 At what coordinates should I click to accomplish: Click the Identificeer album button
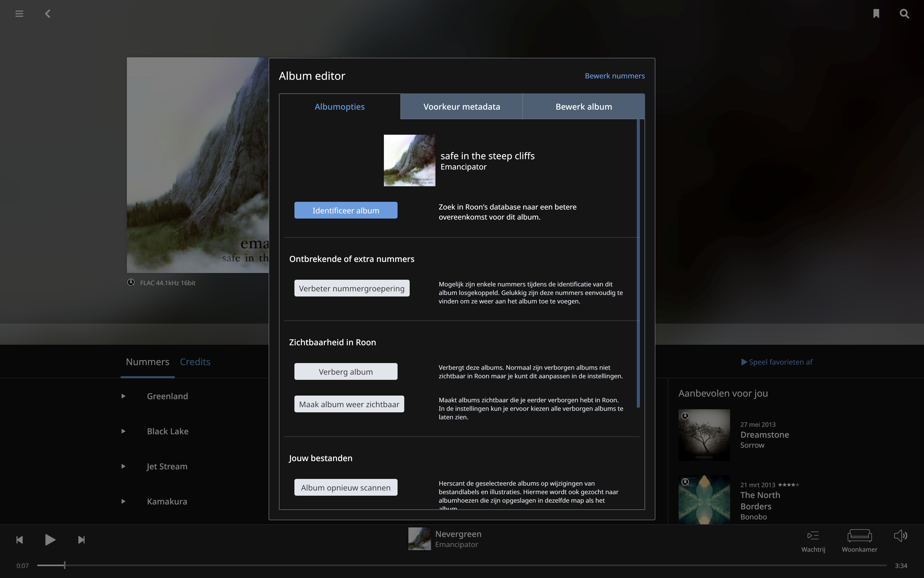click(345, 210)
